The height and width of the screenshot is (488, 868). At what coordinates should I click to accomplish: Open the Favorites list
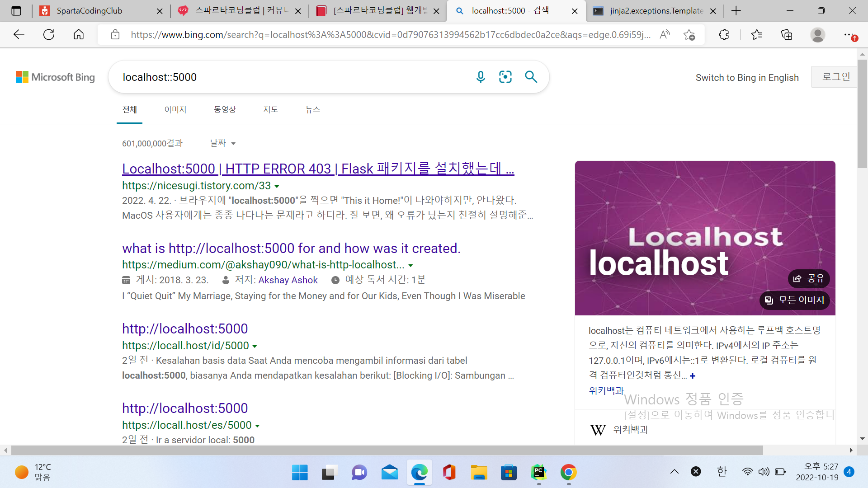[x=757, y=34]
